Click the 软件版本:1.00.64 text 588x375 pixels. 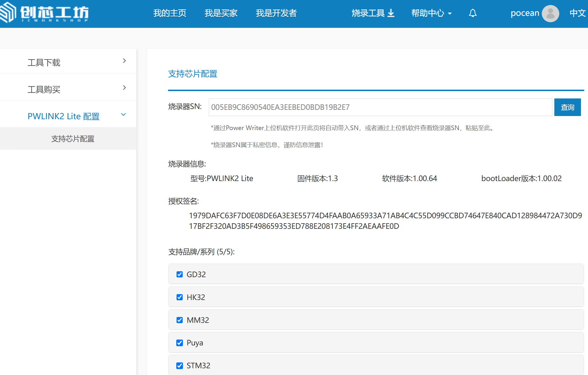click(x=409, y=178)
